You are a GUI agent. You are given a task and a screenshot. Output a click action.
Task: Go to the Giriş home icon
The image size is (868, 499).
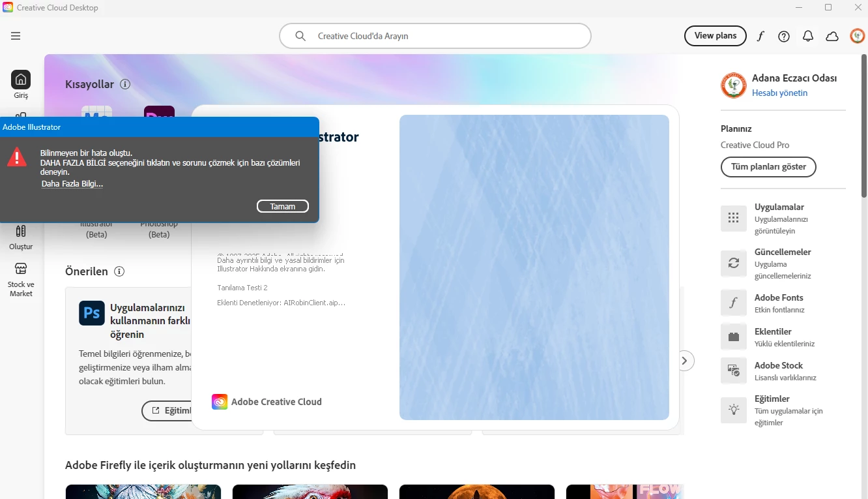pos(21,80)
